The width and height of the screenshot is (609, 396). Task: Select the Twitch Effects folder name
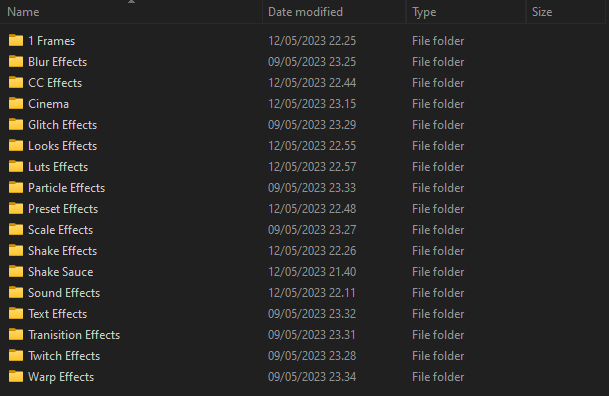pos(64,355)
